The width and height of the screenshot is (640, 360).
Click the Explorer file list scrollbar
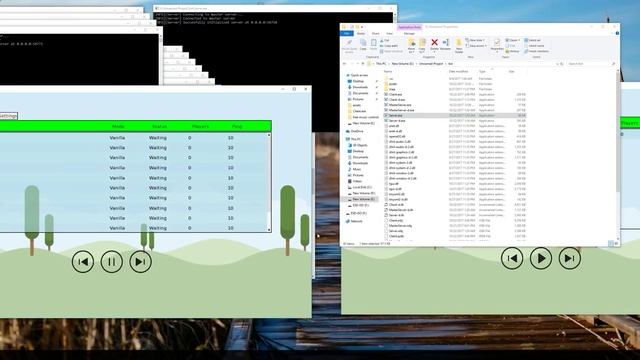click(x=618, y=155)
